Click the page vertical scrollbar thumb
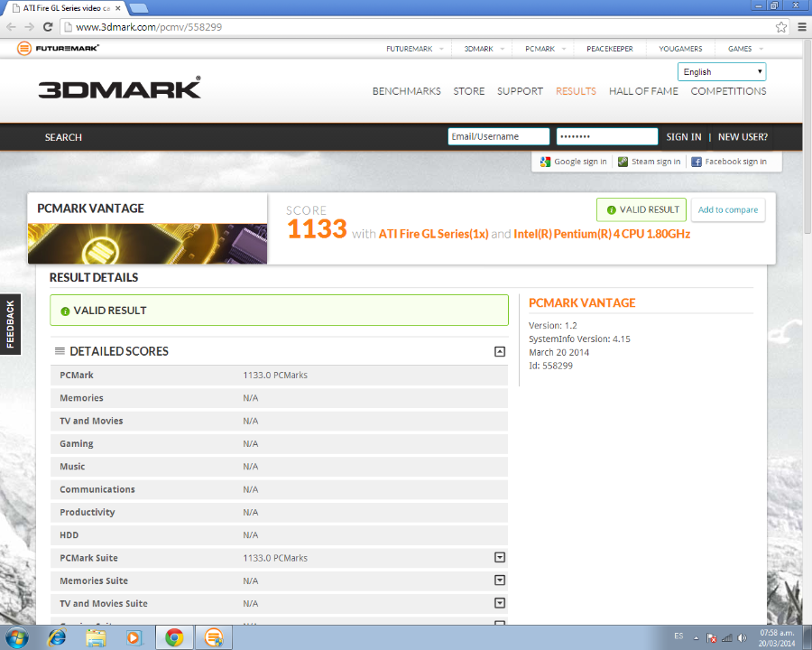 pos(807,137)
